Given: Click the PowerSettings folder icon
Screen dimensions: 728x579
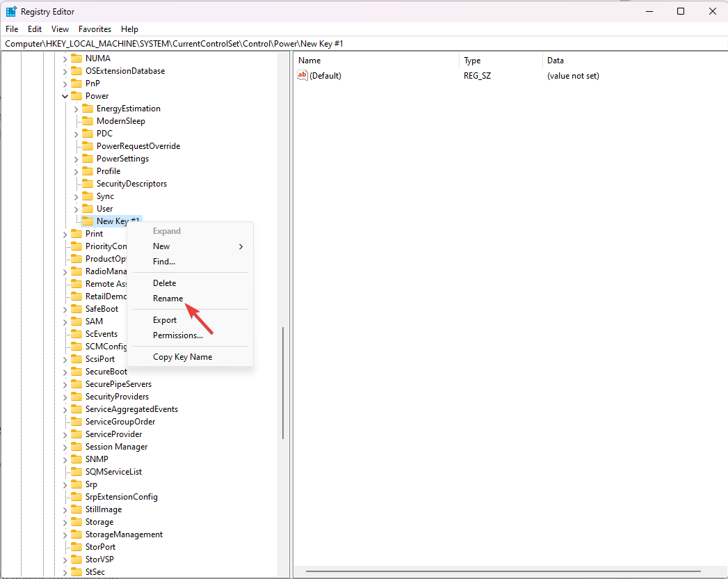Looking at the screenshot, I should [x=88, y=159].
